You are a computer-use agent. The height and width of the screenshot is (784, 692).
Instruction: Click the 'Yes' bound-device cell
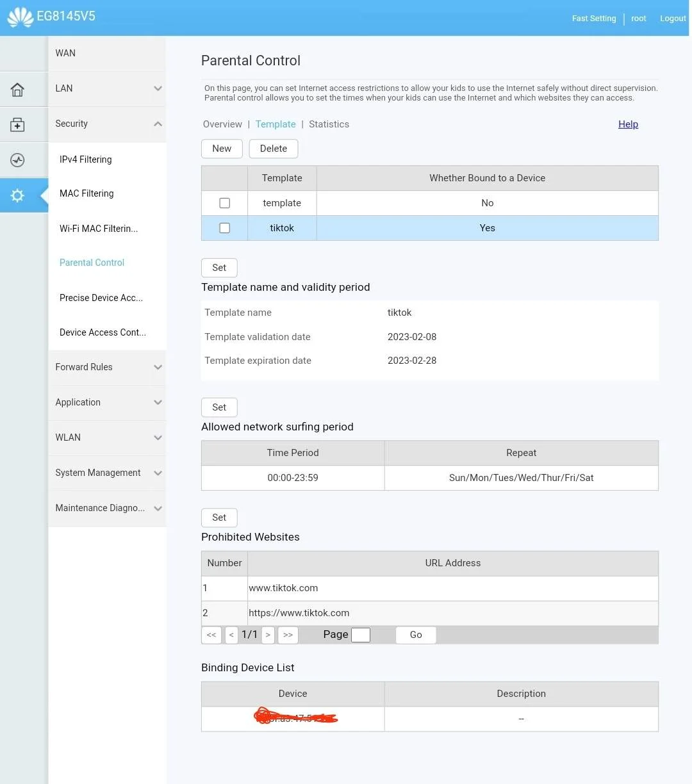(488, 228)
